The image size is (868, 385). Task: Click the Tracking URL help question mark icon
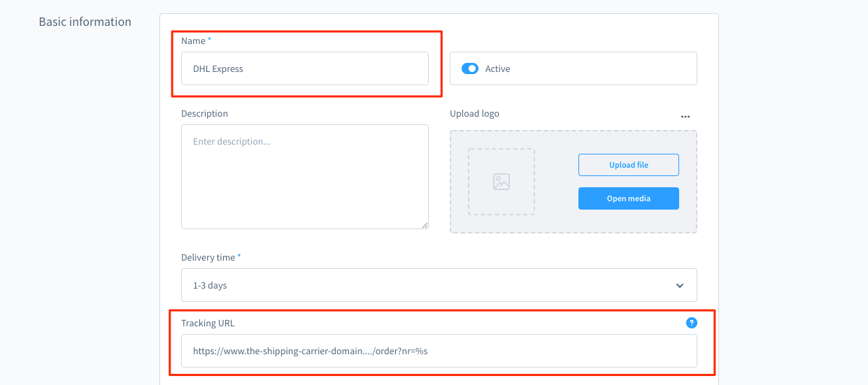tap(692, 323)
